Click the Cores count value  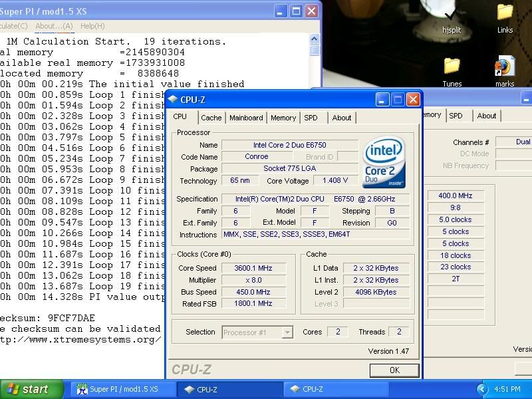click(x=338, y=332)
